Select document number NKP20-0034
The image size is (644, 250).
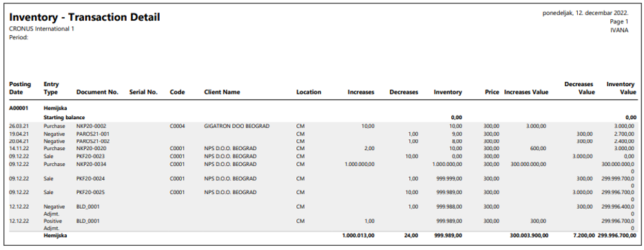91,164
